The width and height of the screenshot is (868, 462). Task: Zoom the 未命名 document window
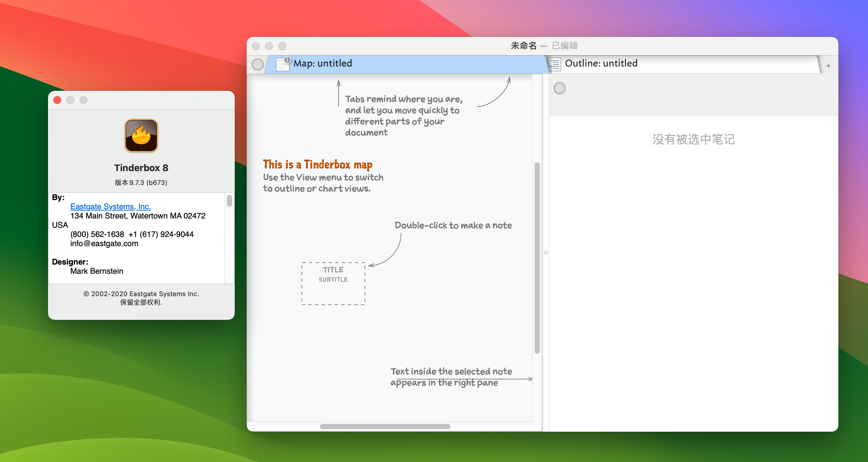click(282, 46)
